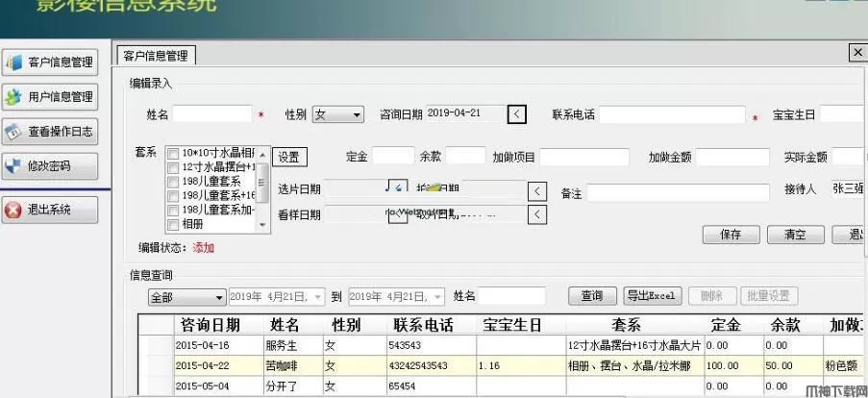Open 用户信息管理 in the sidebar
The image size is (868, 398).
click(50, 96)
